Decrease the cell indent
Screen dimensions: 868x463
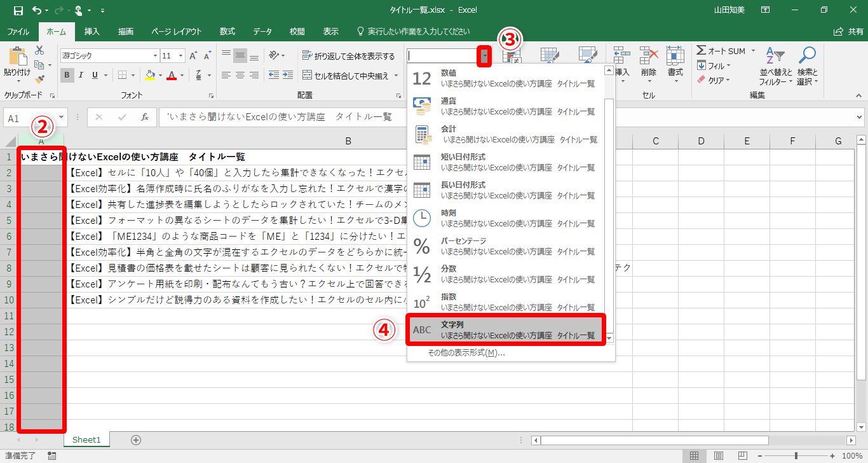click(273, 75)
